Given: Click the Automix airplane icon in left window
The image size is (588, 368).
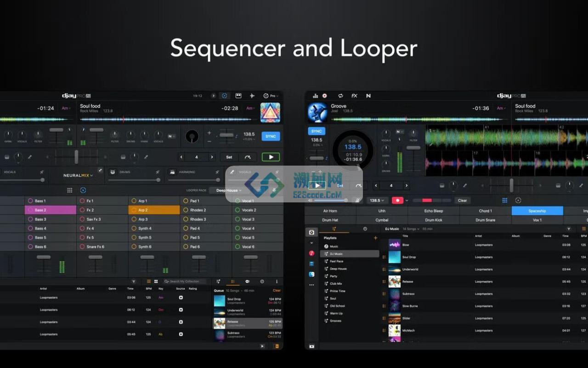Looking at the screenshot, I should click(x=252, y=96).
